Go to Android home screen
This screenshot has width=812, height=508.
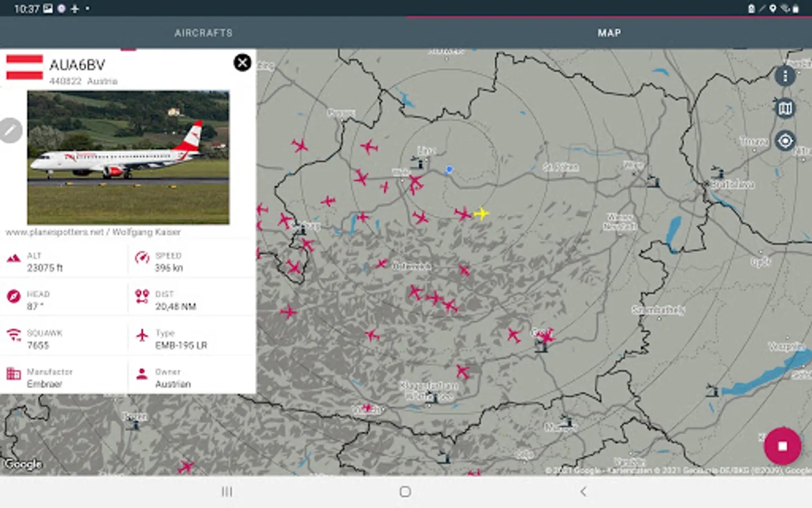coord(405,492)
